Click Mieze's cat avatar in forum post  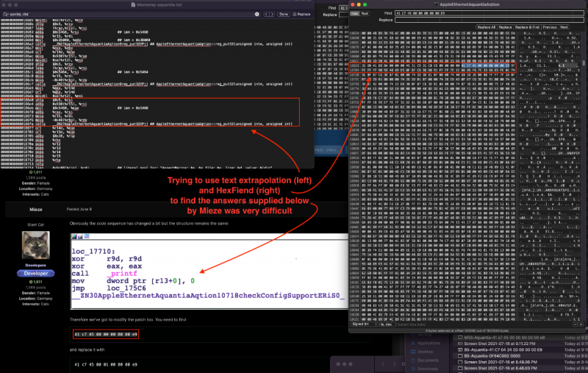tap(35, 245)
